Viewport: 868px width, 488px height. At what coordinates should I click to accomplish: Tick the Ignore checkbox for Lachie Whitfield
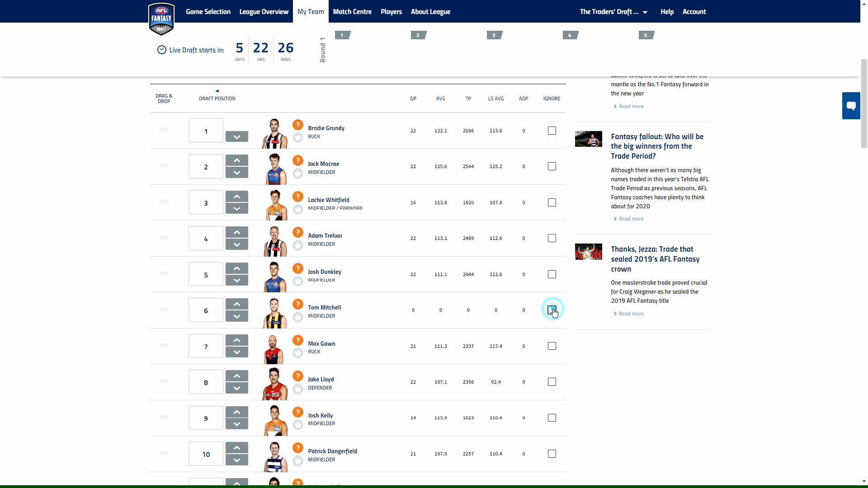552,202
